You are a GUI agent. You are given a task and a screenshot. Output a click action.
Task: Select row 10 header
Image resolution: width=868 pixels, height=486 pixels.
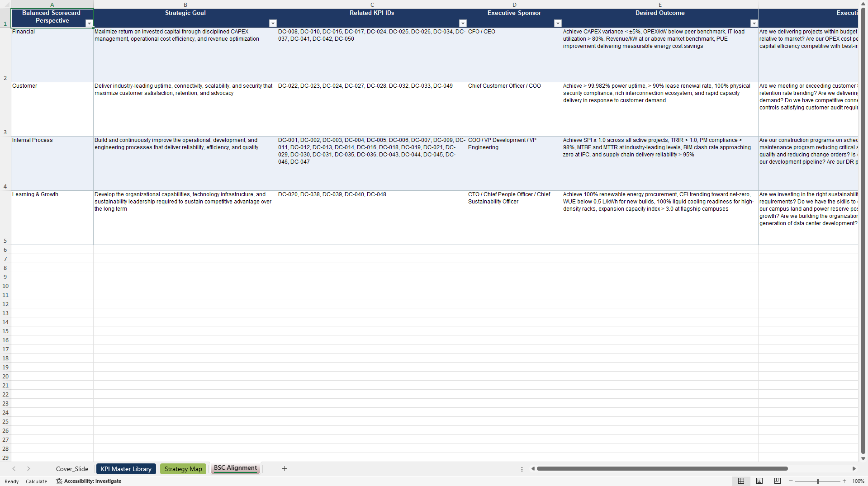(5, 286)
